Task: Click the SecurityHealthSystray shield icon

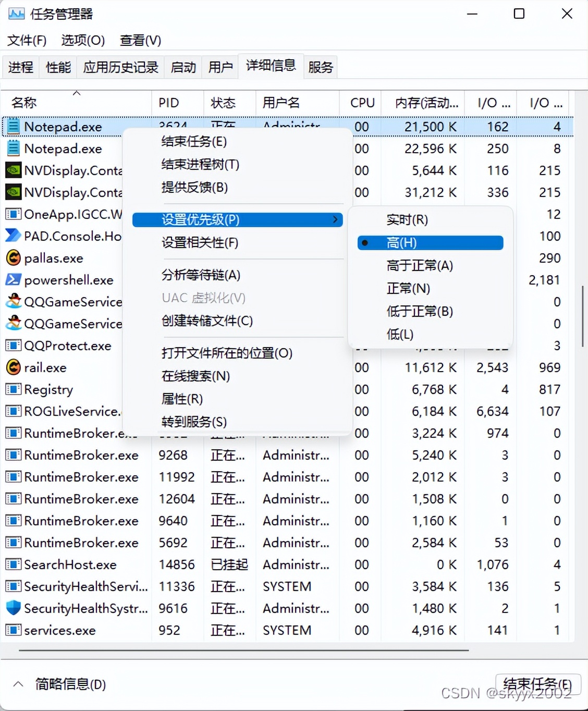Action: 13,608
